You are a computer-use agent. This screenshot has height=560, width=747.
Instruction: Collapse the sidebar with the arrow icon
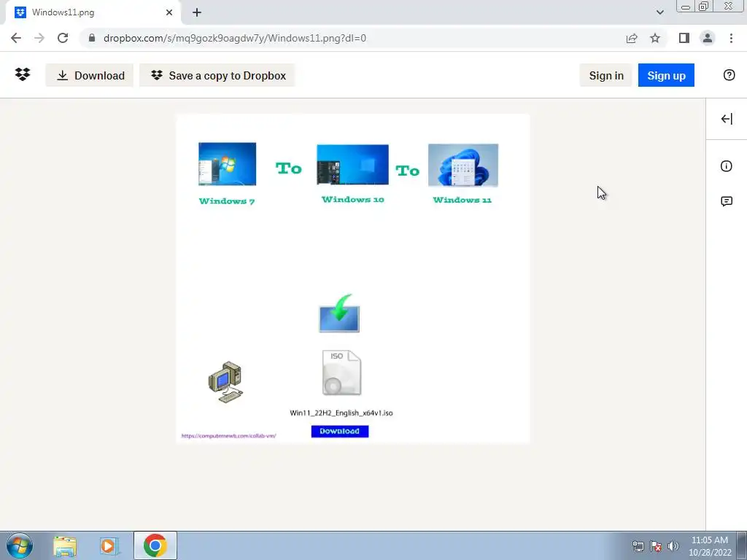(727, 119)
